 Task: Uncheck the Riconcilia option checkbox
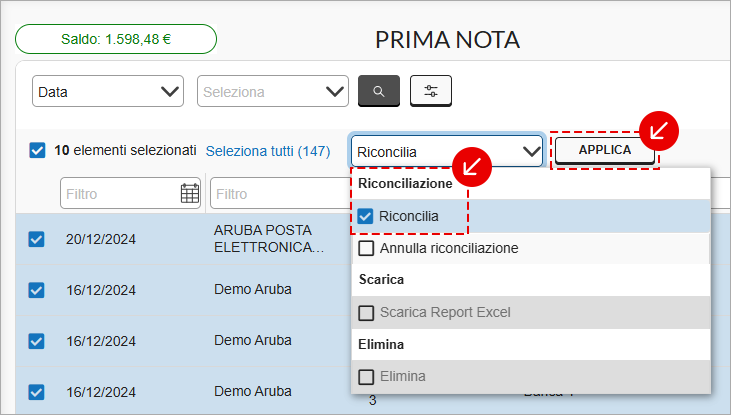click(x=365, y=216)
